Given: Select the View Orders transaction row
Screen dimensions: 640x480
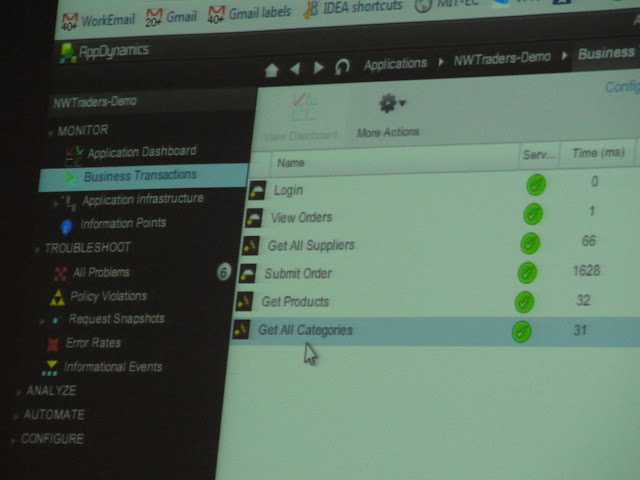Looking at the screenshot, I should 442,215.
